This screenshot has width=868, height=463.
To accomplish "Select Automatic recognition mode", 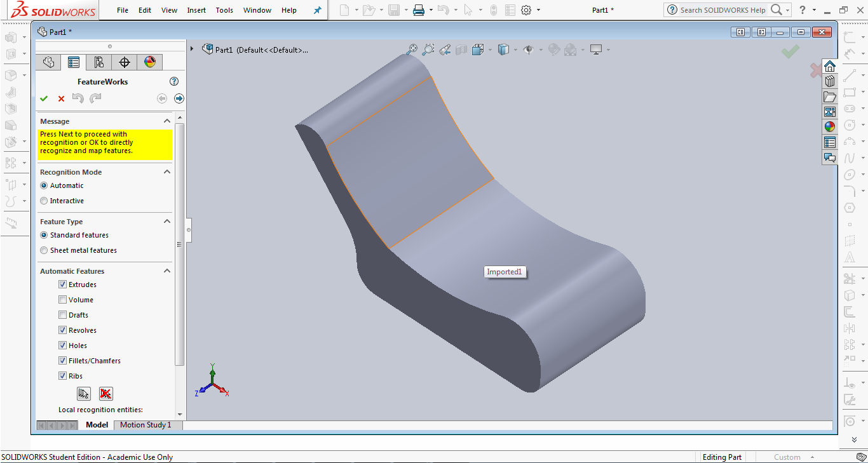I will 44,185.
